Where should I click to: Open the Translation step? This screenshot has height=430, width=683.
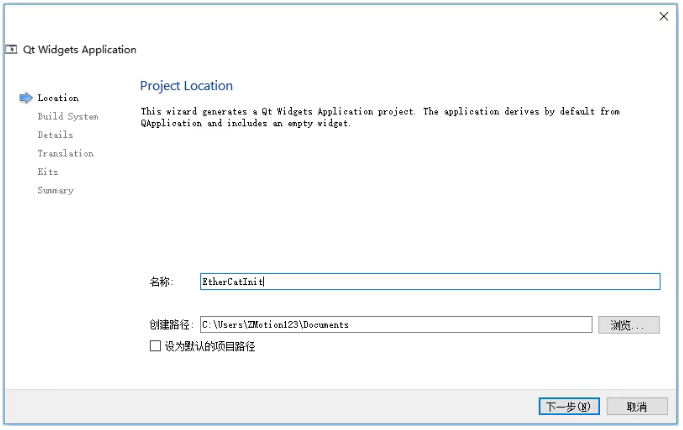coord(65,153)
